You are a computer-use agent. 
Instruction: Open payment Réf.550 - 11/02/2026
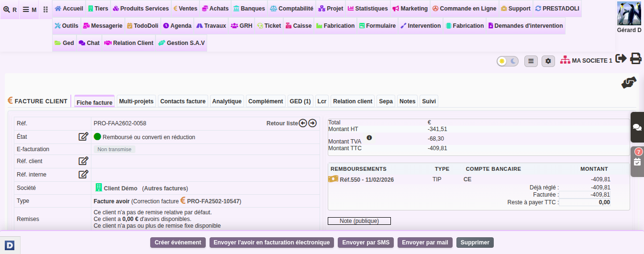(361, 179)
